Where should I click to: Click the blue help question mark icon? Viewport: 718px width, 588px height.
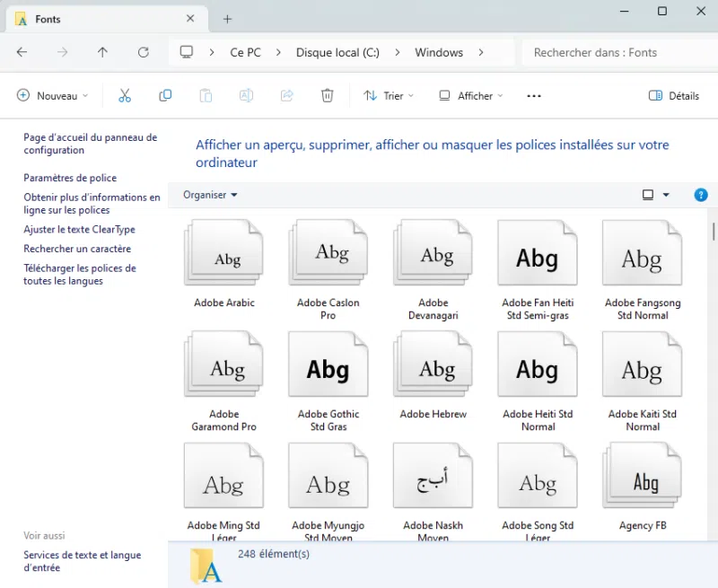701,195
